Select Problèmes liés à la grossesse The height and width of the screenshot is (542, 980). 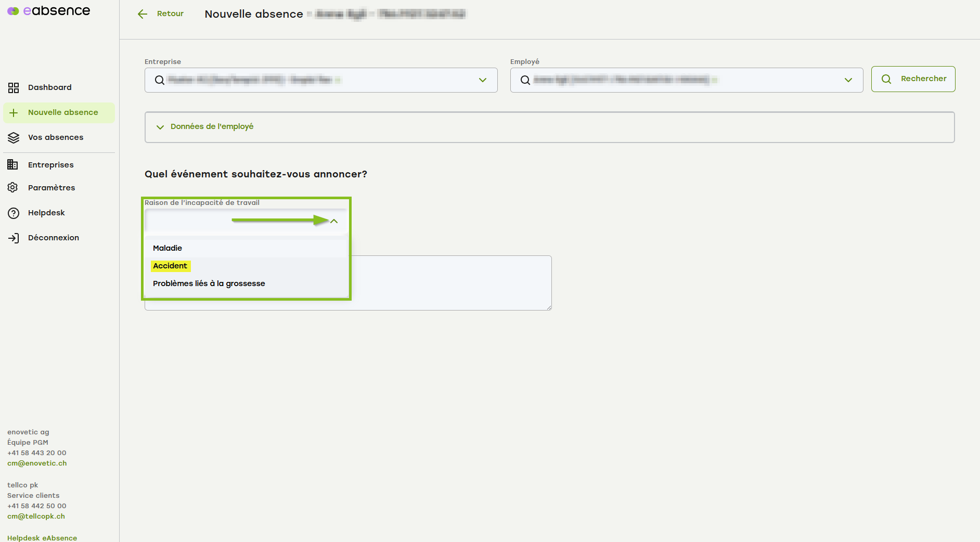tap(209, 283)
